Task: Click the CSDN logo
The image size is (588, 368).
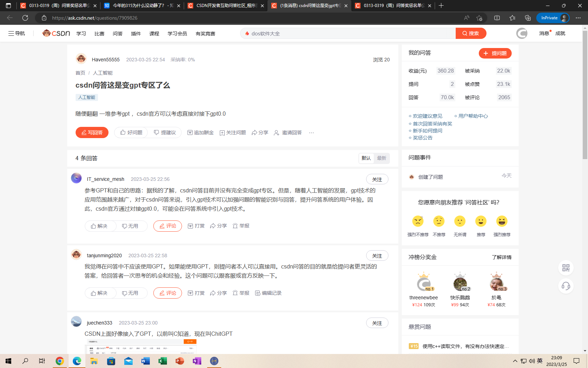Action: pos(56,33)
